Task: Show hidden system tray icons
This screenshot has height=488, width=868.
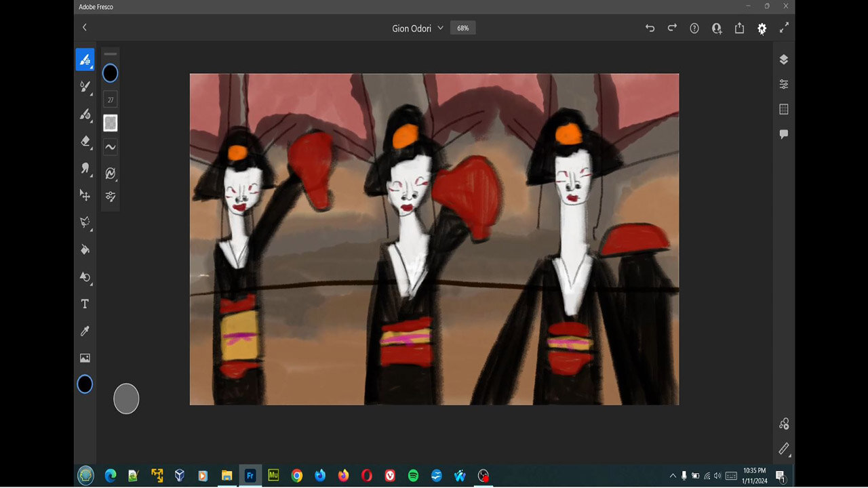Action: [673, 476]
